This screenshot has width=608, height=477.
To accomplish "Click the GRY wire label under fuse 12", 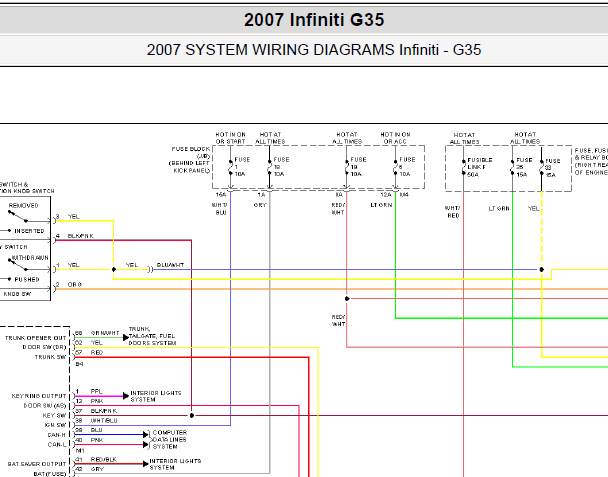I will click(x=260, y=205).
